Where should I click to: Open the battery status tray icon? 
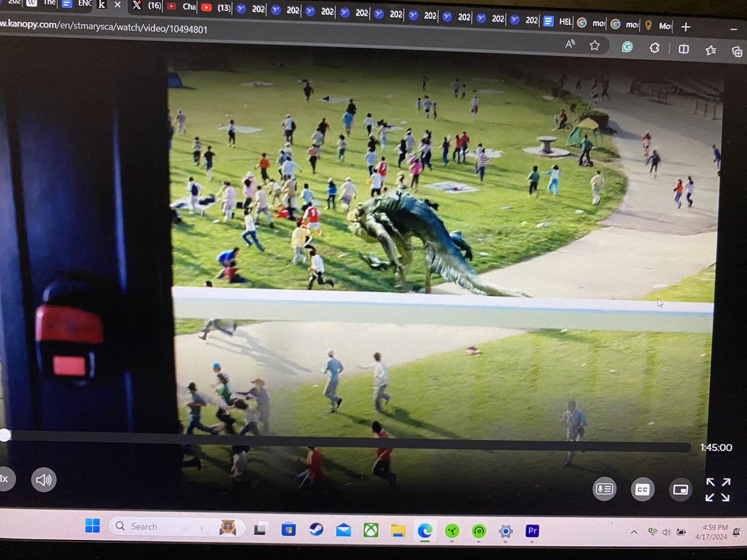tap(682, 532)
